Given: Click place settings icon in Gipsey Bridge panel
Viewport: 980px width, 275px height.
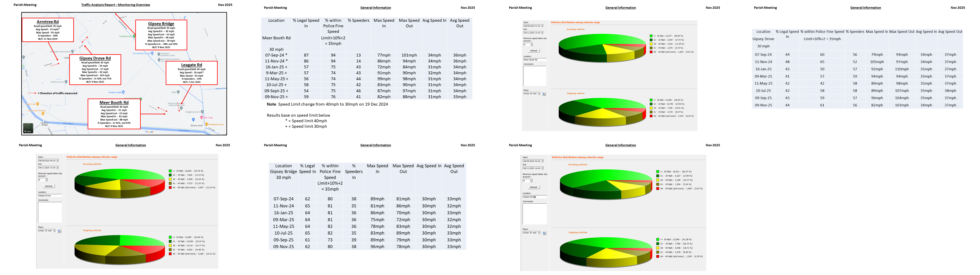Looking at the screenshot, I should point(544,233).
